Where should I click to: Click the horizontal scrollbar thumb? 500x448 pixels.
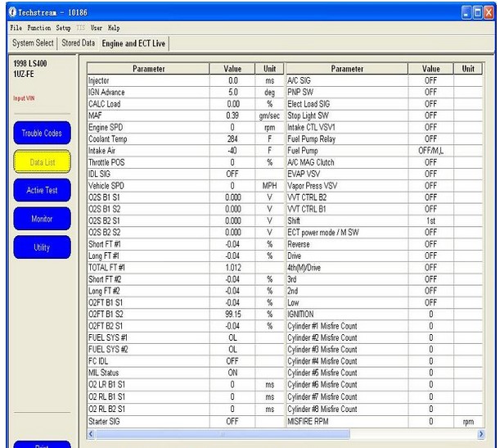[223, 434]
